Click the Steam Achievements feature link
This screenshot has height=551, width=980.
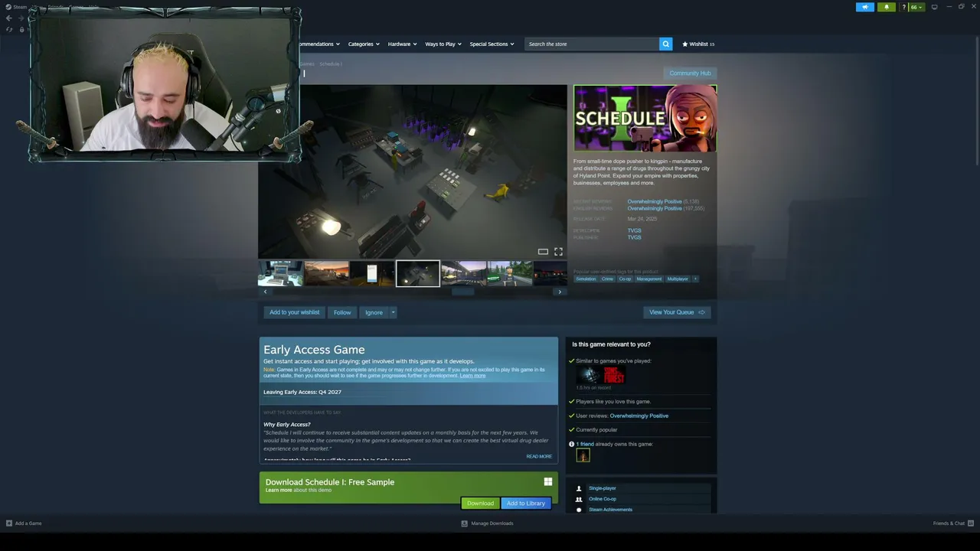pyautogui.click(x=610, y=510)
